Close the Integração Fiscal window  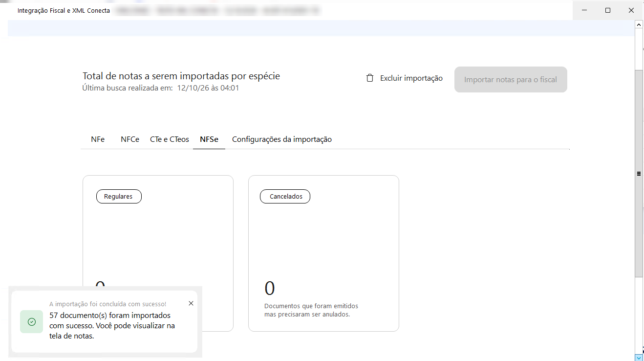[x=631, y=10]
